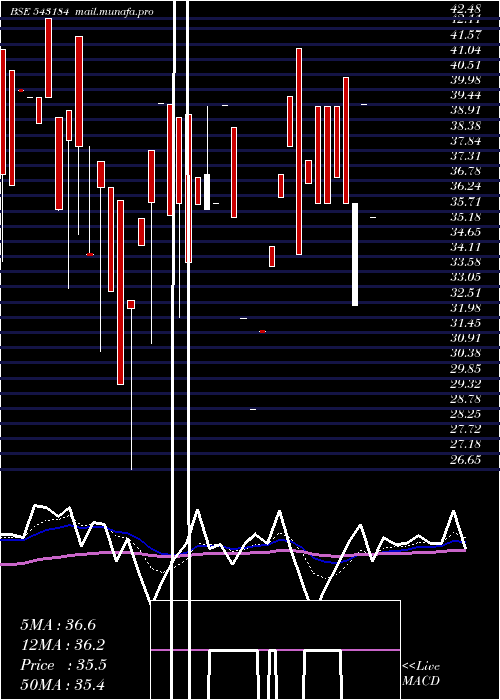This screenshot has width=500, height=700.
Task: Click the 27.18 price axis label
Action: click(465, 444)
